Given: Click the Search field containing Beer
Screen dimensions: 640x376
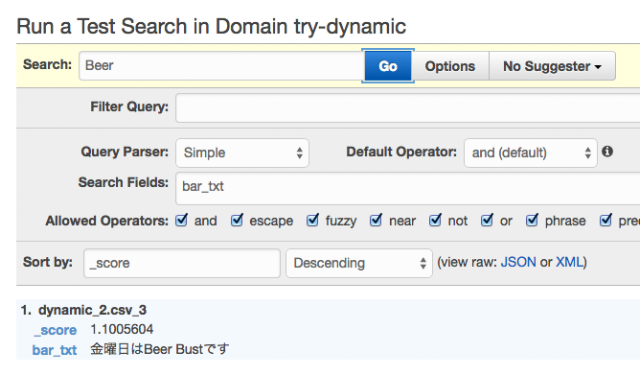Looking at the screenshot, I should pos(222,66).
